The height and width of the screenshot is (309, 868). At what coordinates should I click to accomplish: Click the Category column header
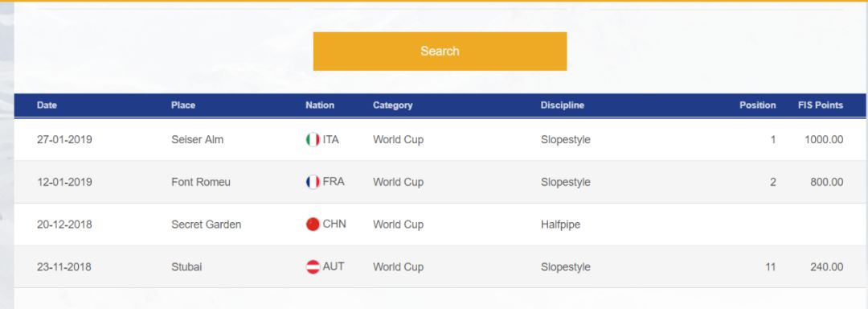(x=392, y=105)
